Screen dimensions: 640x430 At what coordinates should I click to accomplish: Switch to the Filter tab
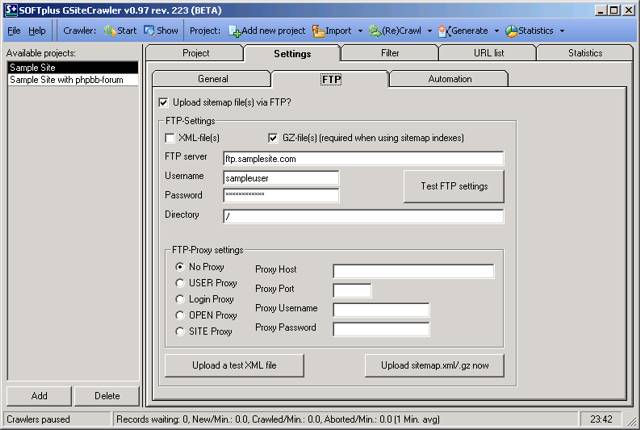[x=390, y=53]
